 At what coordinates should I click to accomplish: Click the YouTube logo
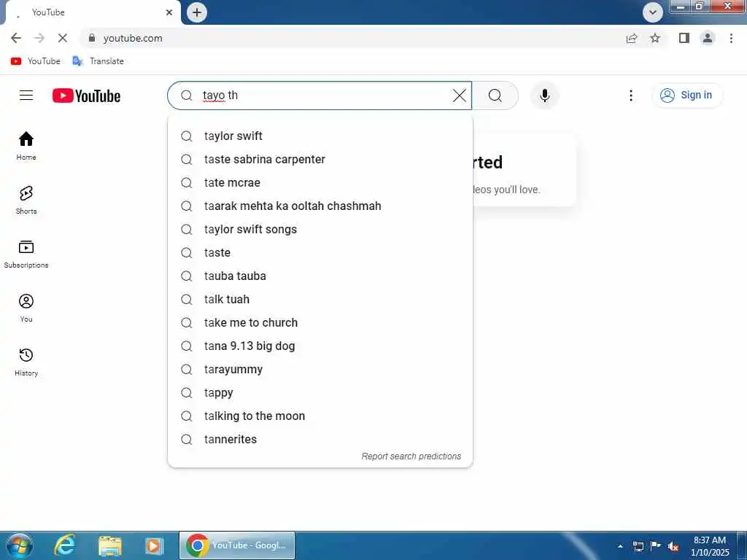(86, 96)
